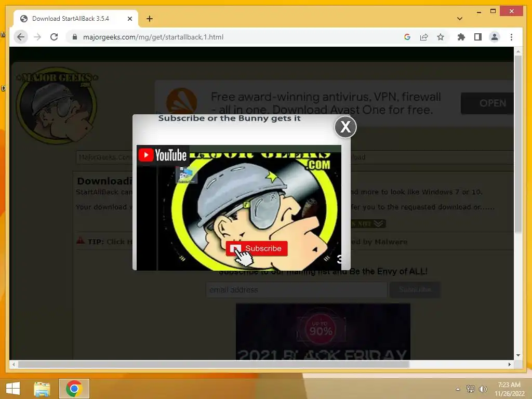Click the scroll up arrow
The height and width of the screenshot is (399, 532).
tap(518, 51)
